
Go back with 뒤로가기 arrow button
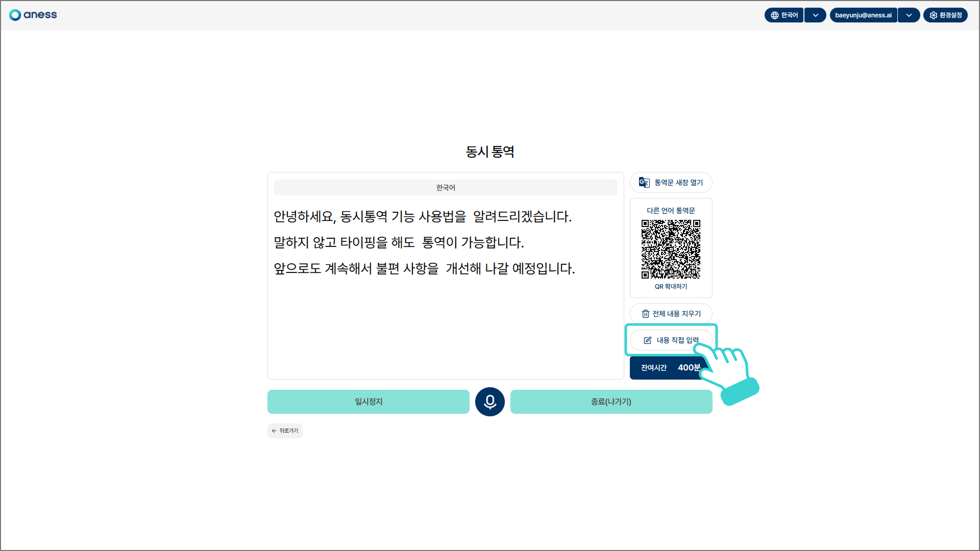[x=285, y=431]
